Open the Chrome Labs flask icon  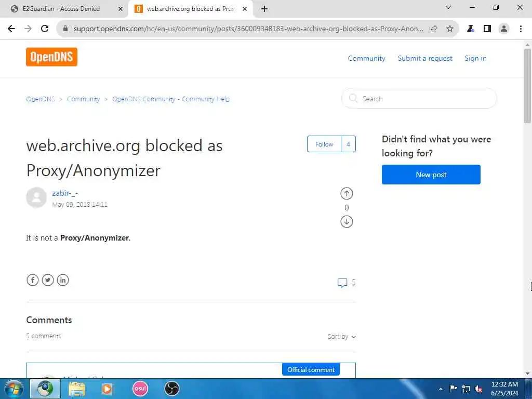(x=470, y=29)
